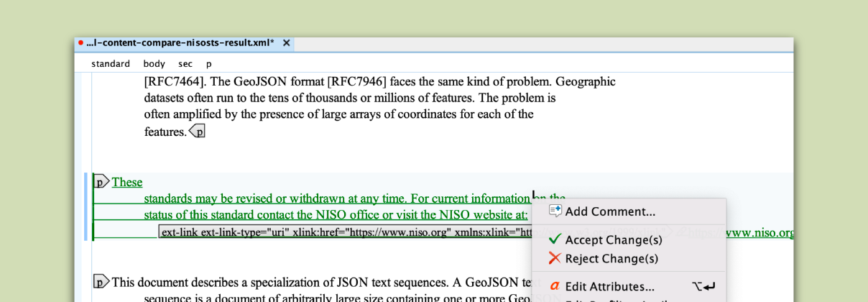868x302 pixels.
Task: Click the opening p tag before 'These'
Action: (x=102, y=182)
